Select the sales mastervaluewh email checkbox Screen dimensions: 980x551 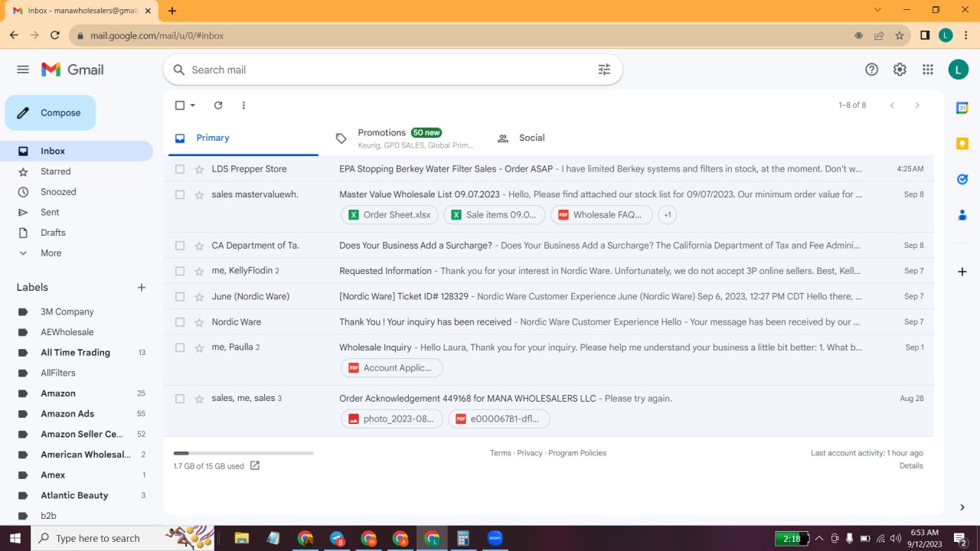(x=180, y=194)
